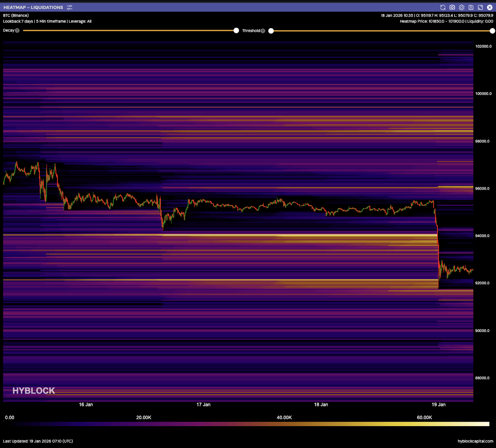Click the '96000.0' price axis label
496x448 pixels.
(482, 189)
